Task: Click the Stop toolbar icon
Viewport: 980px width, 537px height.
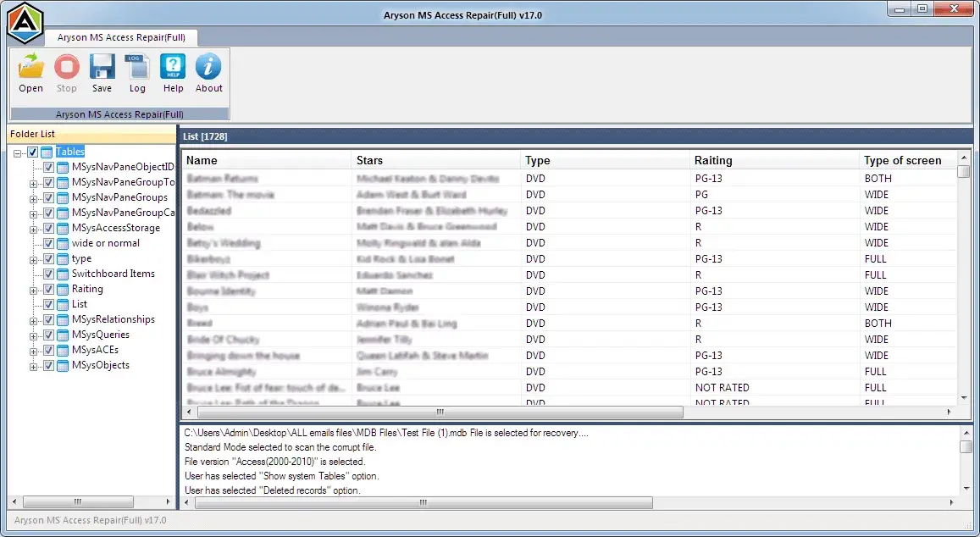Action: (x=66, y=66)
